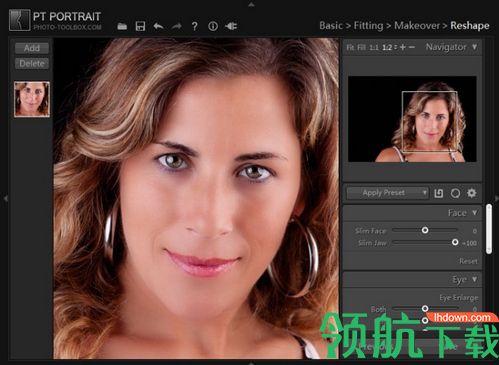The image size is (499, 365).
Task: Save the image with floppy disk icon
Action: coord(140,26)
